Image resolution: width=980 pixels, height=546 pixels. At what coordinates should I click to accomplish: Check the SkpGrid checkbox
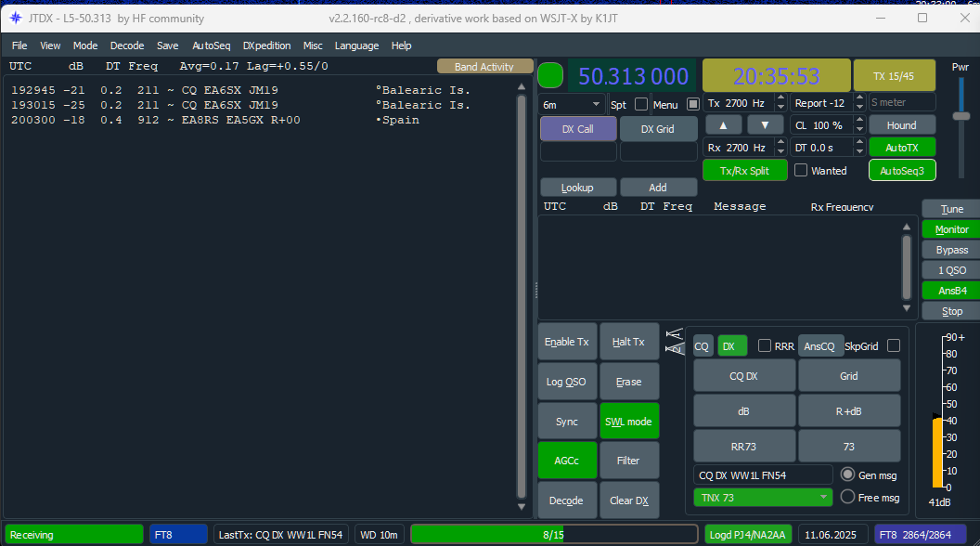click(x=894, y=345)
